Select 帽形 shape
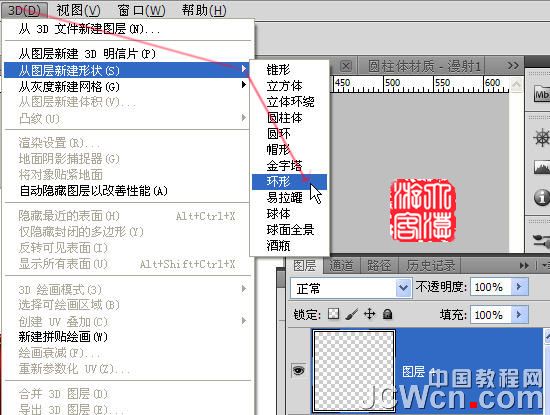 tap(289, 149)
